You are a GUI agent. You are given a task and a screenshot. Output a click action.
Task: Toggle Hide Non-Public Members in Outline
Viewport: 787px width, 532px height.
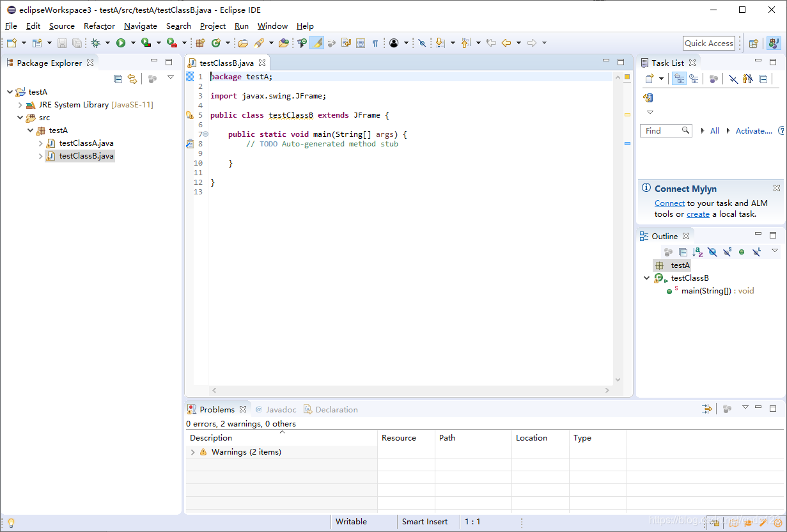click(742, 252)
